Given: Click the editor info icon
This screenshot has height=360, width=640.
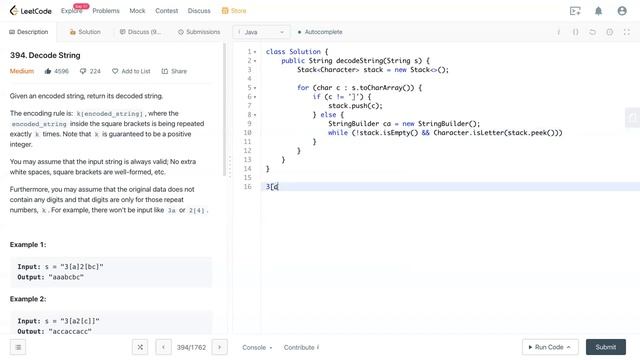Looking at the screenshot, I should click(558, 32).
